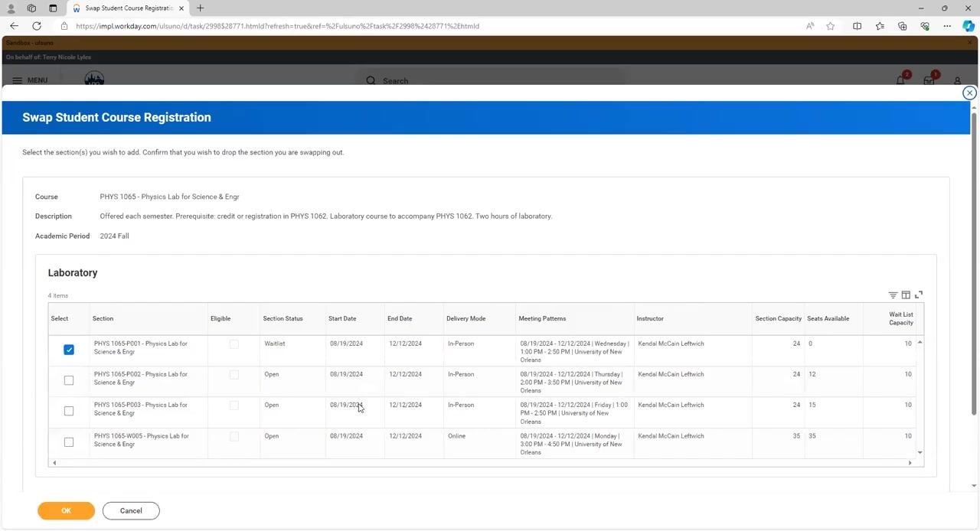Click the grid horizontal scrollbar left arrow
Screen dimensions: 980x531
coord(54,463)
